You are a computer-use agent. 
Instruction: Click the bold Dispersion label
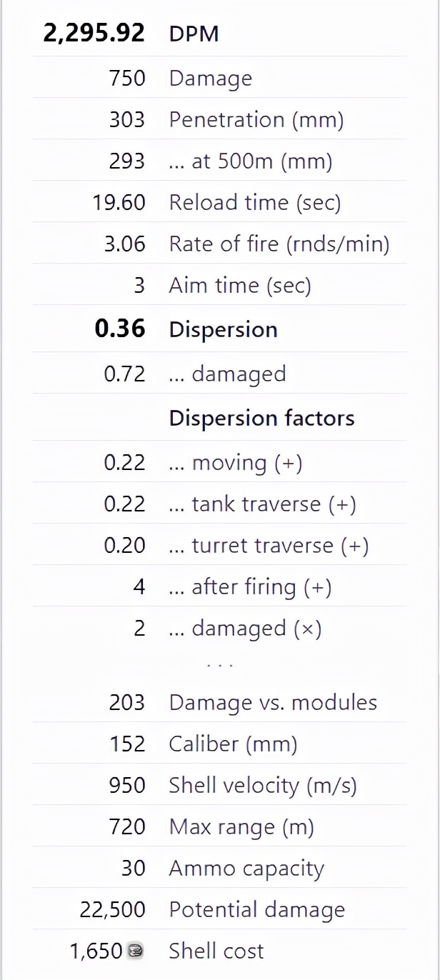[x=223, y=329]
